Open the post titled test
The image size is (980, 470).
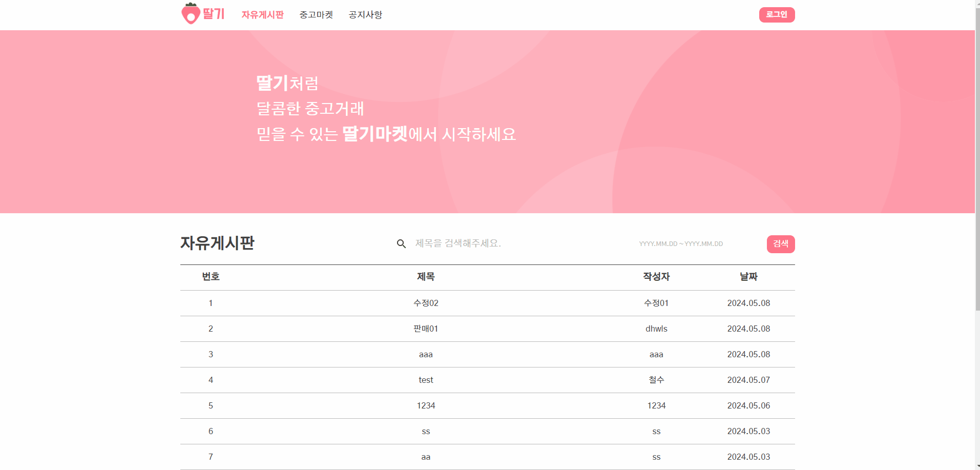click(x=426, y=380)
